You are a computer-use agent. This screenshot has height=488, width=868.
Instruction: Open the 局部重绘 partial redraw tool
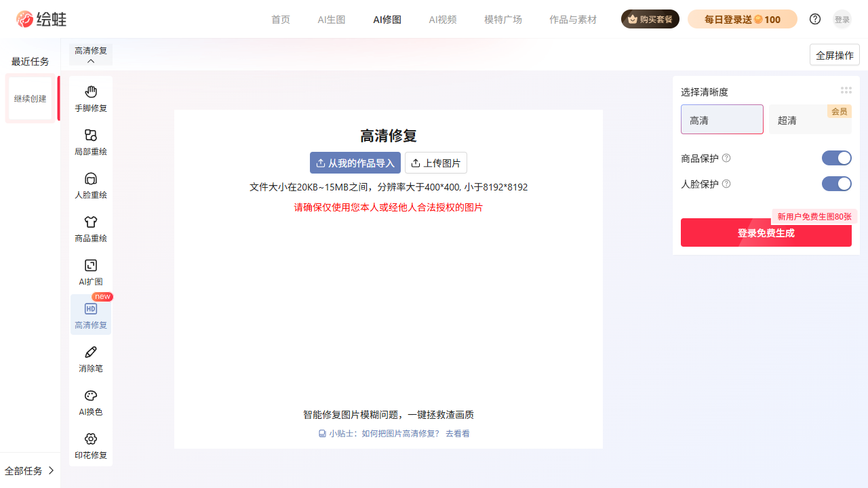coord(91,142)
